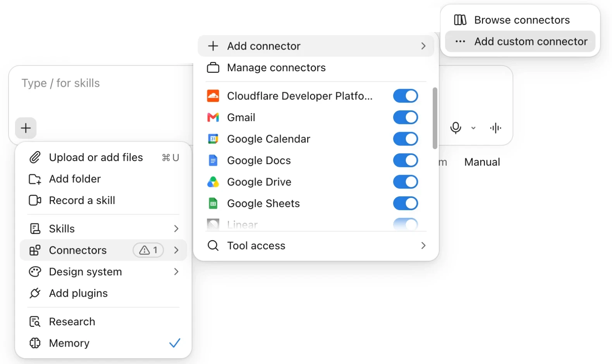612x364 pixels.
Task: Disable the Google Sheets toggle
Action: click(406, 203)
